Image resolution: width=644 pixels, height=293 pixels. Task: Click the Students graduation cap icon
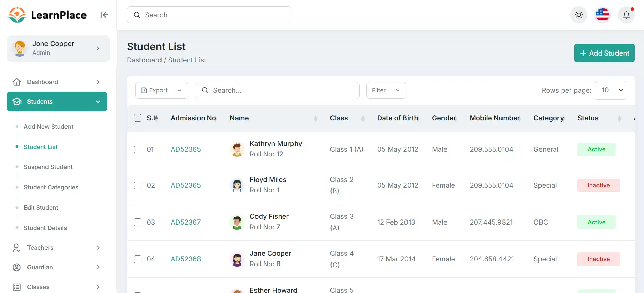[17, 102]
